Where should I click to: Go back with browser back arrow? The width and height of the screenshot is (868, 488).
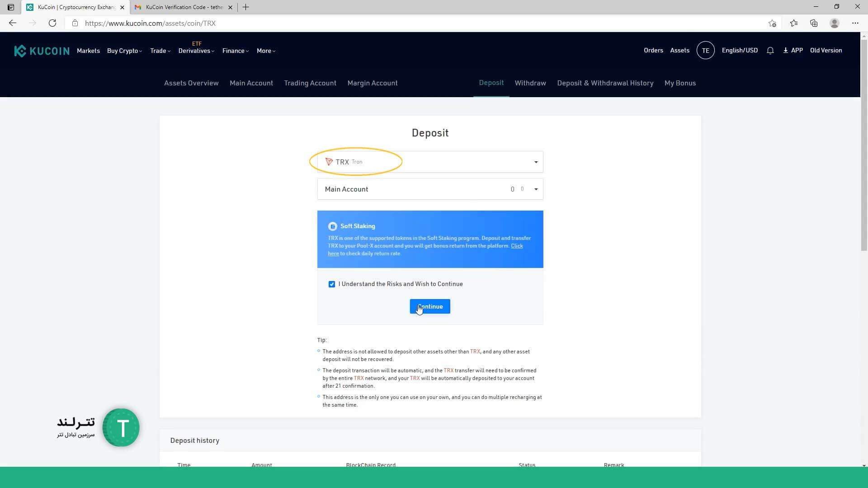13,23
